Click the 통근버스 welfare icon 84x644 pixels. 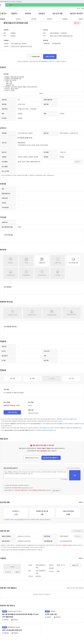(11, 261)
